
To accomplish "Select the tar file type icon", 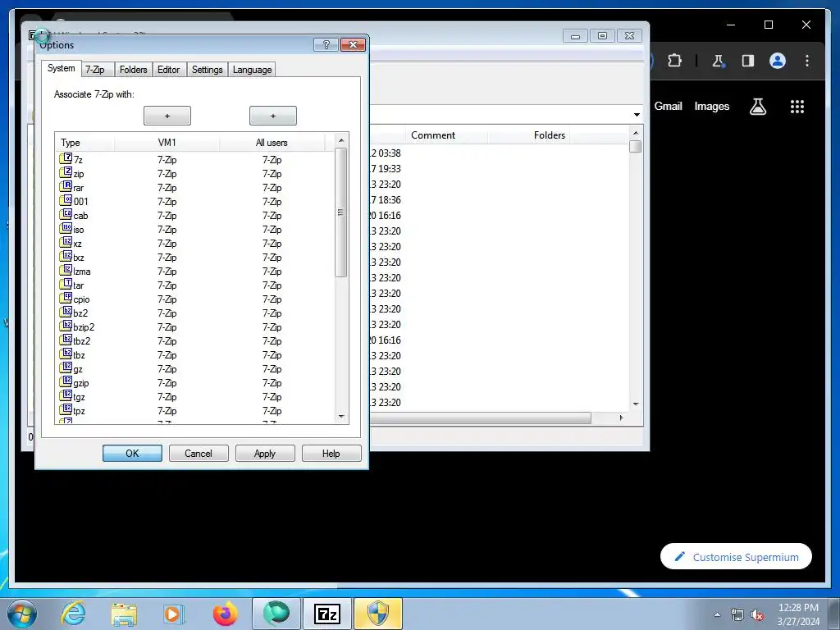I will tap(66, 284).
